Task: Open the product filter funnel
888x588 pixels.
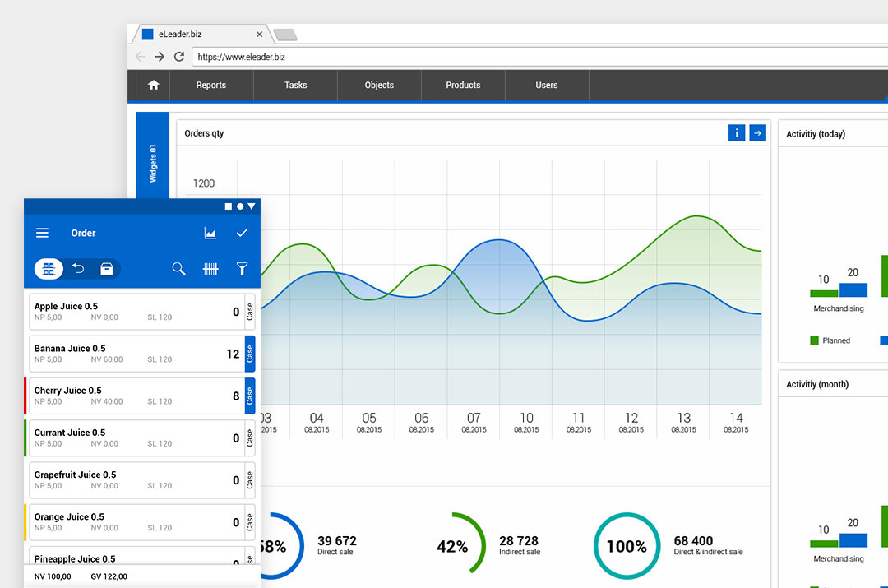Action: point(242,269)
